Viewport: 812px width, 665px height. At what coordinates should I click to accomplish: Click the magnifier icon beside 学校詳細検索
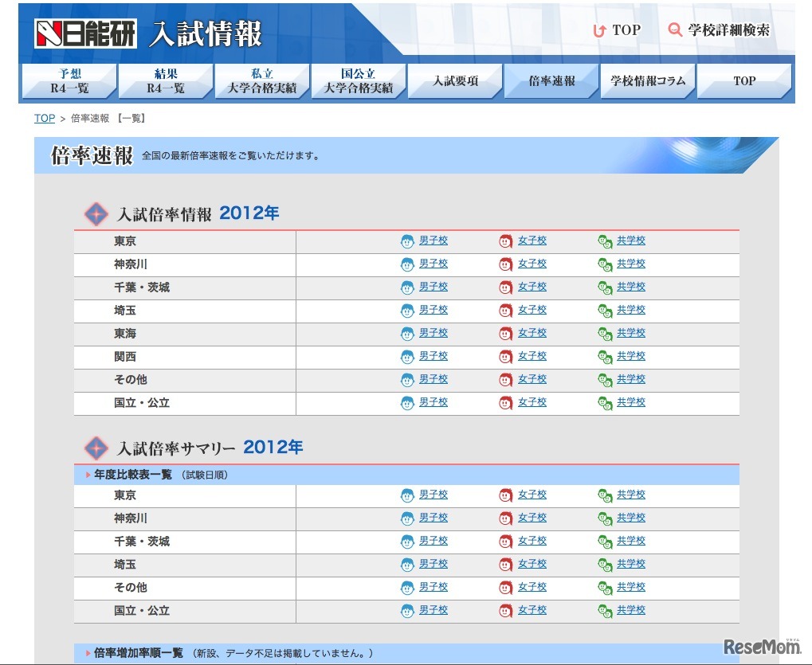click(x=675, y=30)
